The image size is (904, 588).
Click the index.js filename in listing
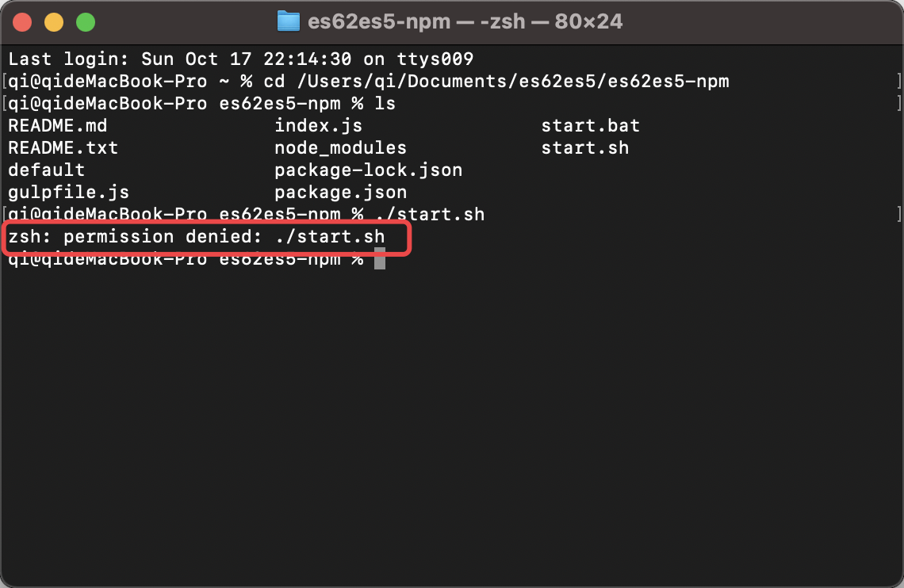(318, 126)
